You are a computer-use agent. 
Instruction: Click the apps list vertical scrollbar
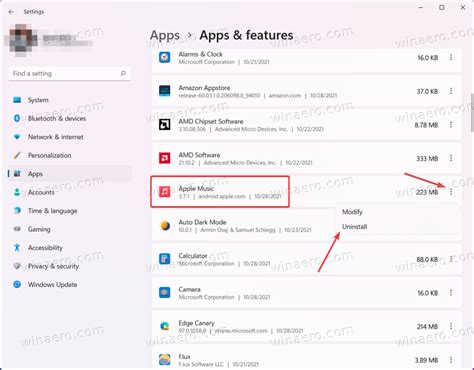[472, 112]
